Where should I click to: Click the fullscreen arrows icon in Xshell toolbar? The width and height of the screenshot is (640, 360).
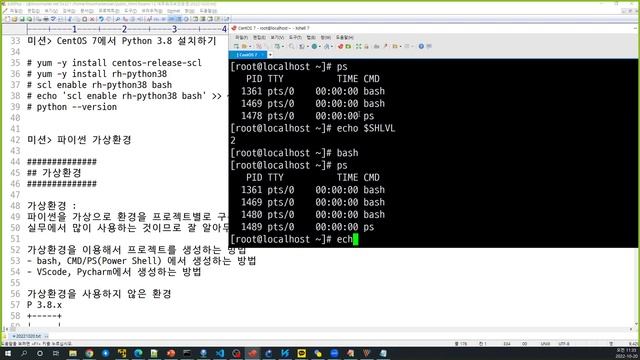(x=358, y=46)
